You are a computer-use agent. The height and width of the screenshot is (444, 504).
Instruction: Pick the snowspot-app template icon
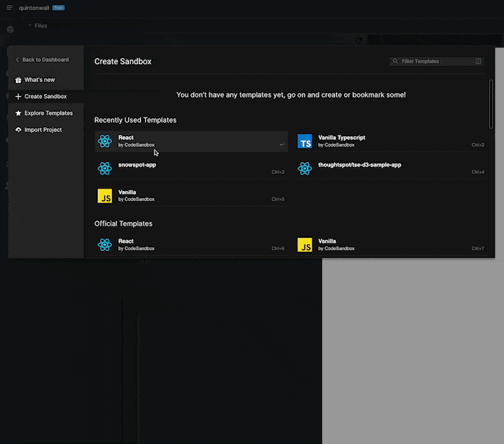(105, 168)
